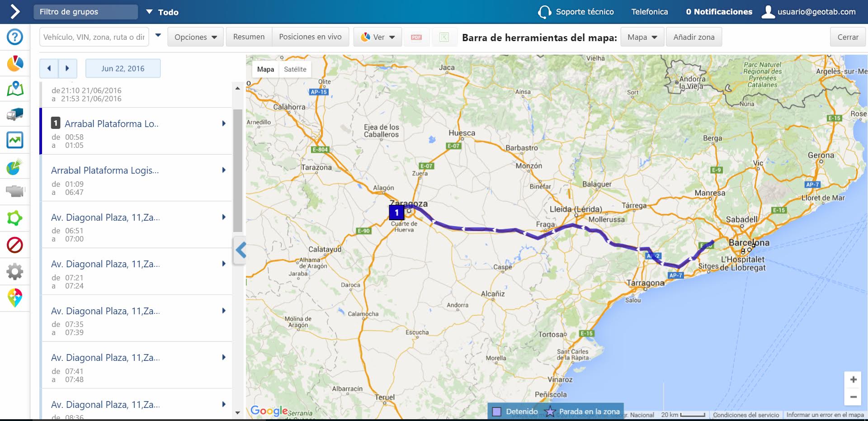Click Posiciones en vivo button
Screen dimensions: 868x421
(x=310, y=37)
